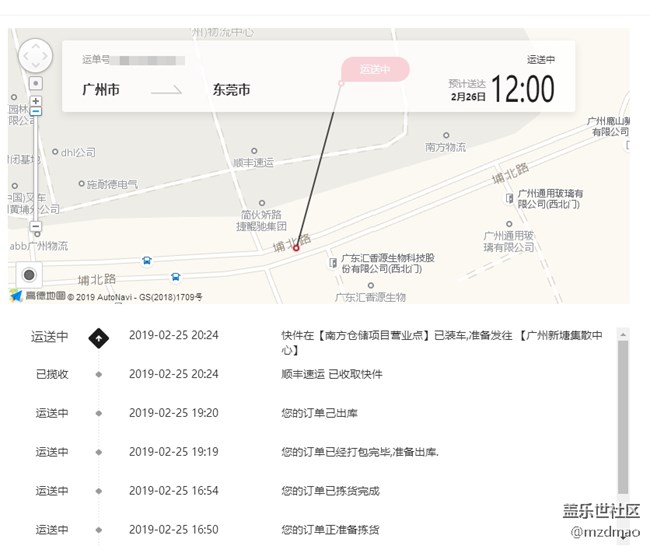Click the timeline dot for 已揽收 row
650x553 pixels.
click(99, 374)
